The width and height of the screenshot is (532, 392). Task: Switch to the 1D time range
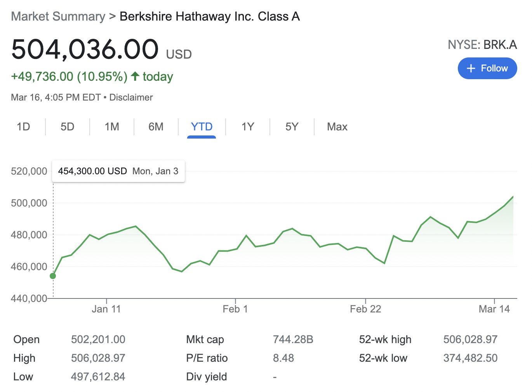pos(23,127)
